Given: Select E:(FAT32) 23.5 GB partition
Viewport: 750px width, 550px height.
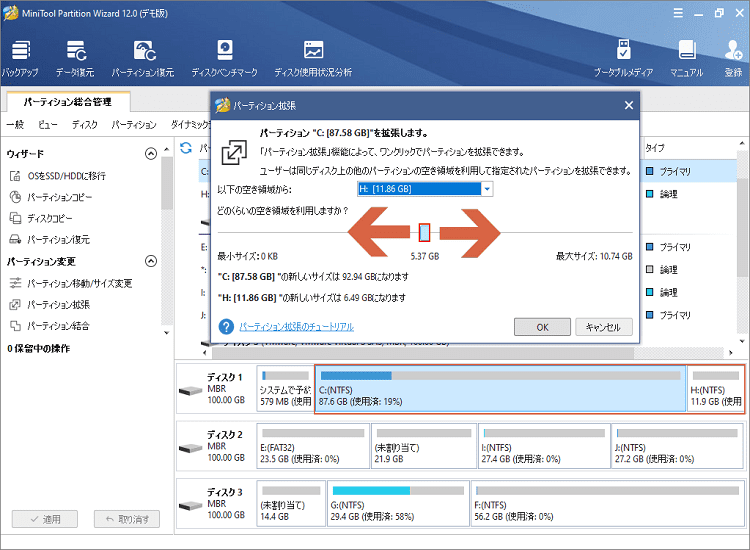Looking at the screenshot, I should [x=313, y=446].
